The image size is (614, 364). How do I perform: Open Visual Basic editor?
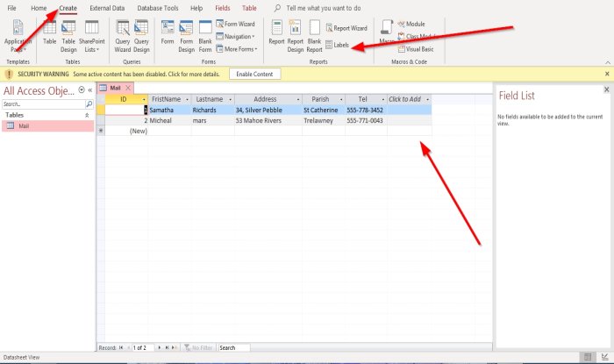point(416,49)
